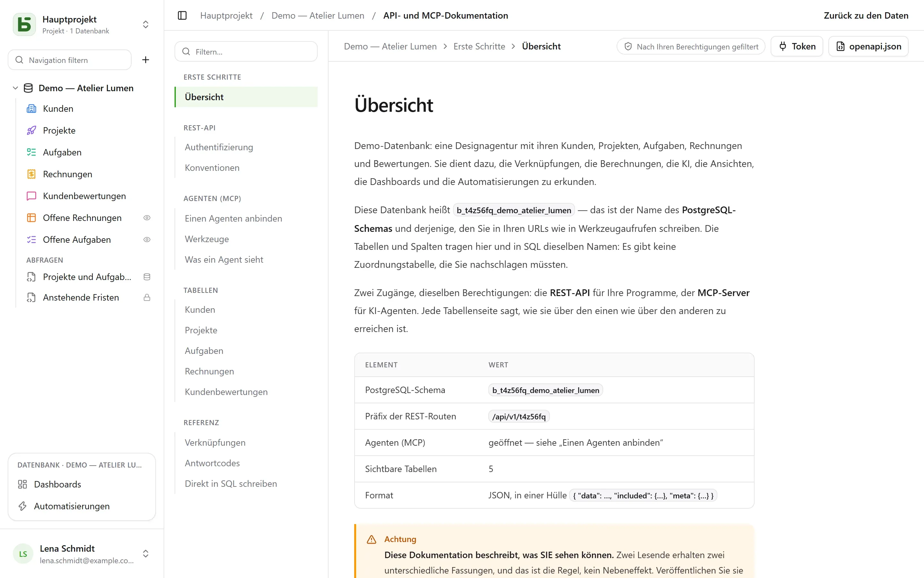The image size is (924, 578).
Task: Click the Projekte und Aufgaben query icon
Action: tap(31, 277)
